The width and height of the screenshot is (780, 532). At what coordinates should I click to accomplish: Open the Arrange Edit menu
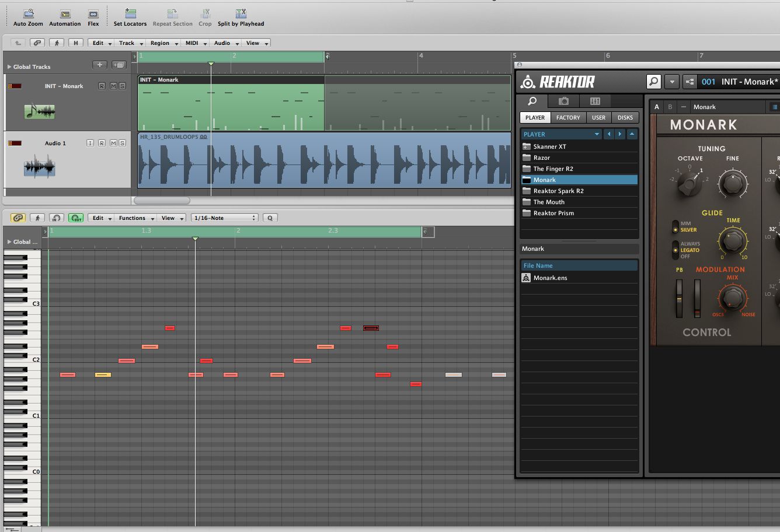[100, 43]
